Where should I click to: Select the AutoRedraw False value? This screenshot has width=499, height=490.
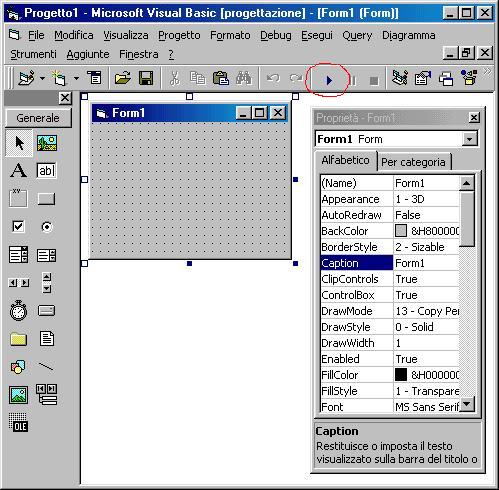(x=426, y=215)
